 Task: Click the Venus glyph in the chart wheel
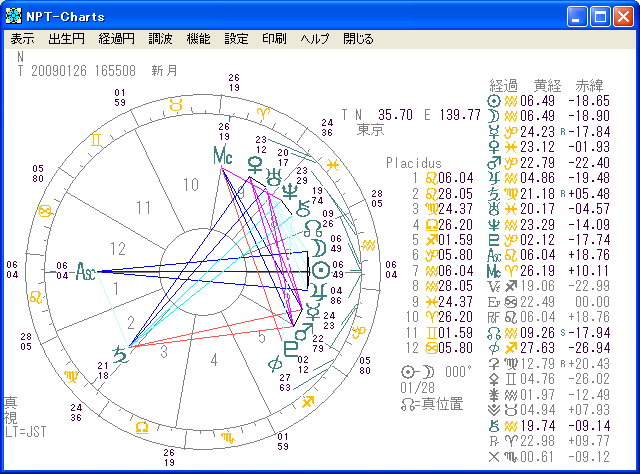point(256,166)
